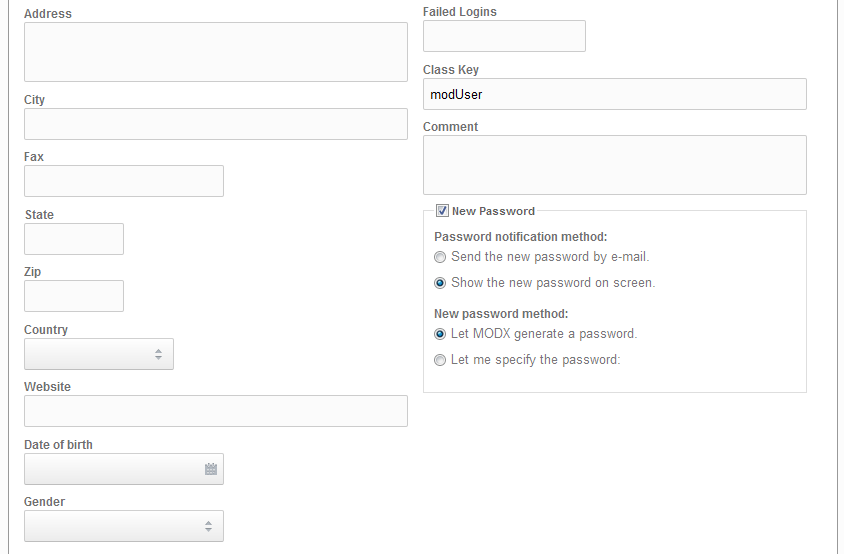Select Send the new password by e-mail
Screen dimensions: 844x554
click(x=440, y=257)
